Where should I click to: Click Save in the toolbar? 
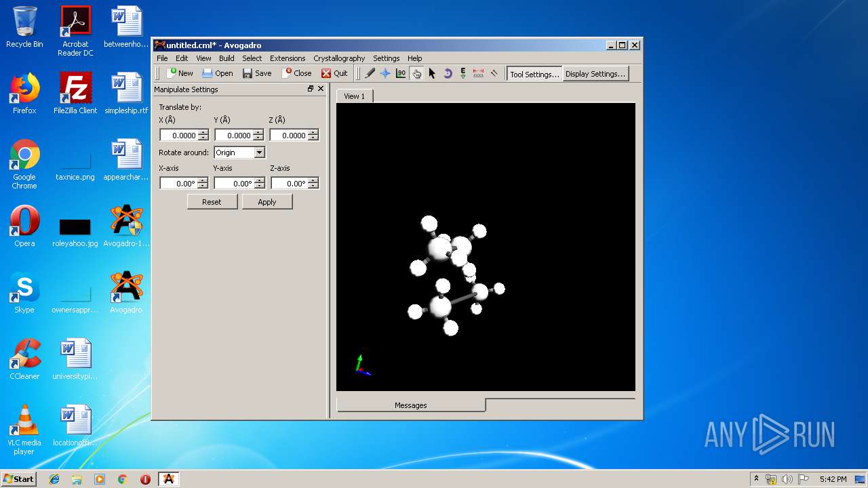[x=257, y=73]
